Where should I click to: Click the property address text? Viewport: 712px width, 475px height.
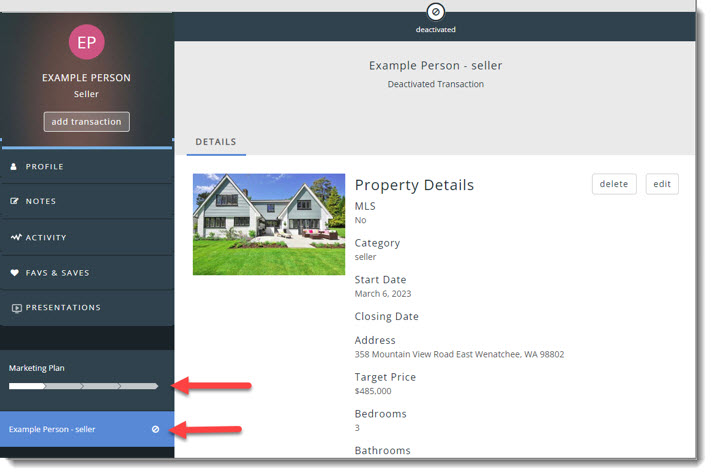pyautogui.click(x=459, y=354)
